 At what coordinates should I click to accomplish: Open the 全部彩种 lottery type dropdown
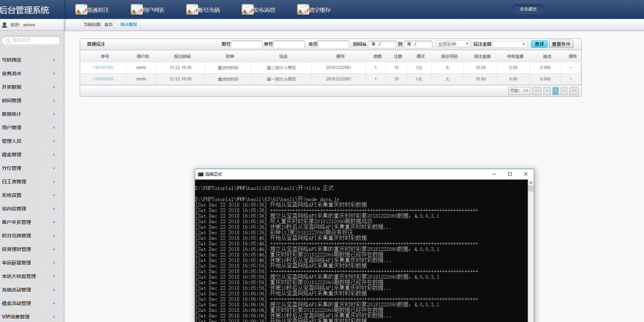point(453,44)
